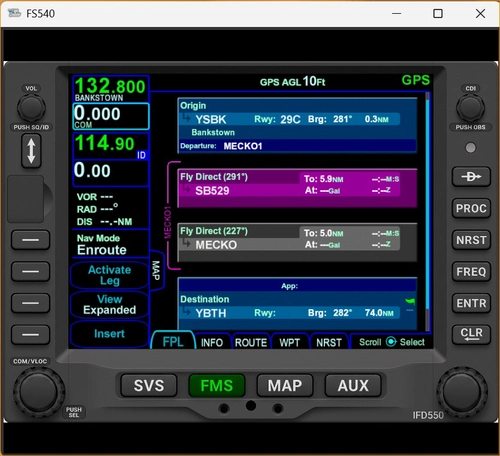Open the AUX page

(x=353, y=386)
